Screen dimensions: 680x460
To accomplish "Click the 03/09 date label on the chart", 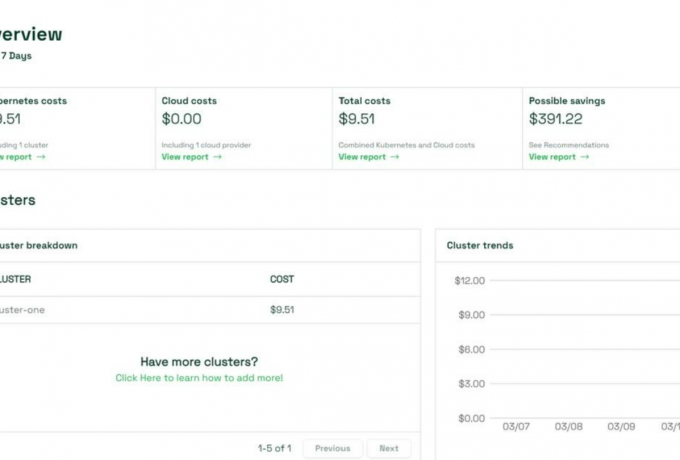I will [x=621, y=427].
